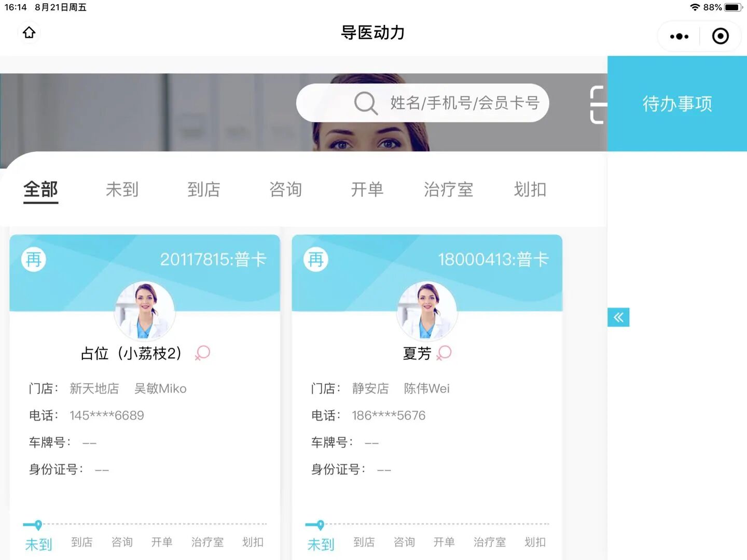747x560 pixels.
Task: Switch to the 未到 tab
Action: click(x=122, y=190)
